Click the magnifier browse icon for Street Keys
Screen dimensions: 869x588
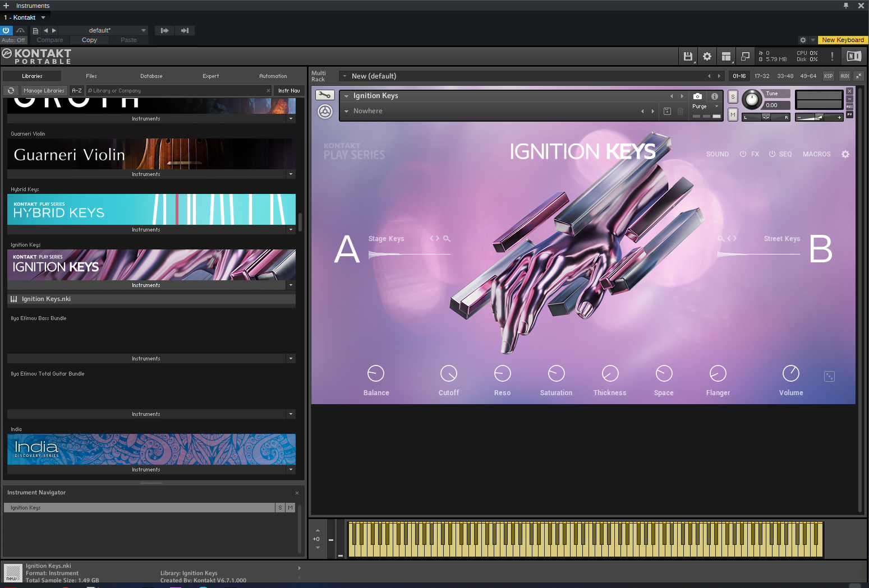click(721, 239)
